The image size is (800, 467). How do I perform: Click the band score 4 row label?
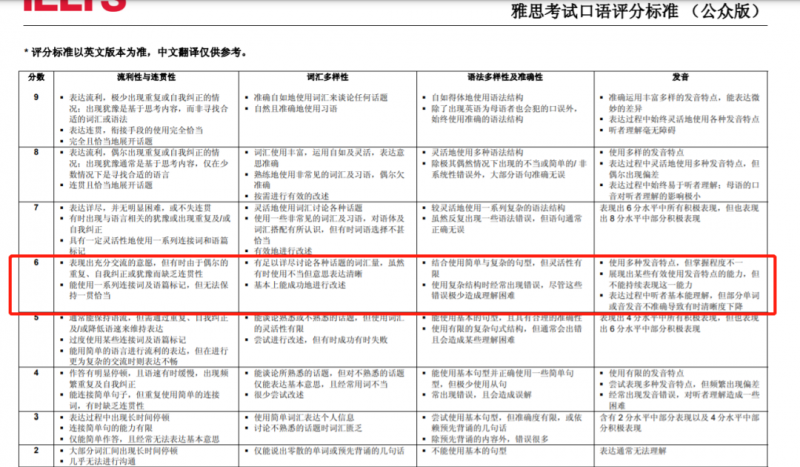pyautogui.click(x=36, y=373)
